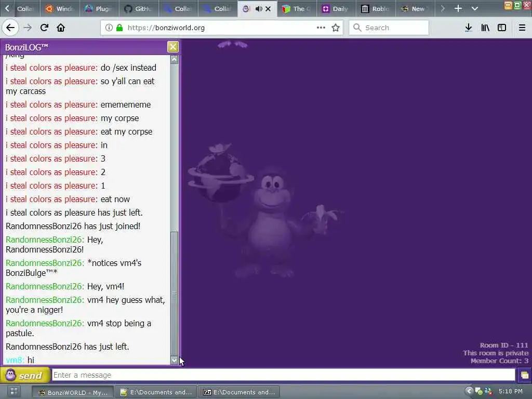532x399 pixels.
Task: Go back with the browser back arrow
Action: pyautogui.click(x=10, y=28)
